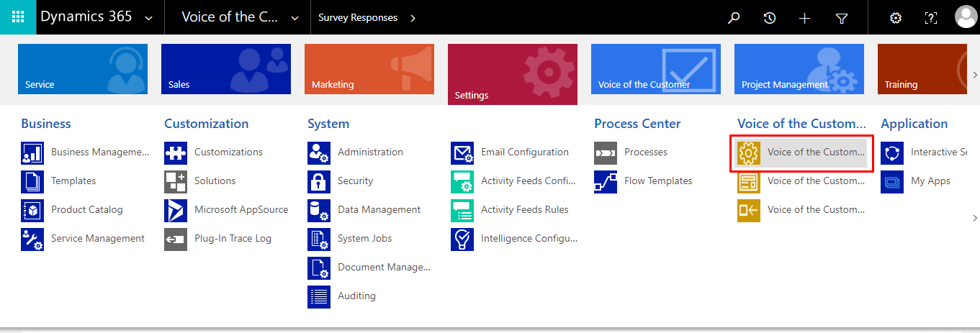Image resolution: width=980 pixels, height=333 pixels.
Task: Click the help question mark icon
Action: click(931, 18)
